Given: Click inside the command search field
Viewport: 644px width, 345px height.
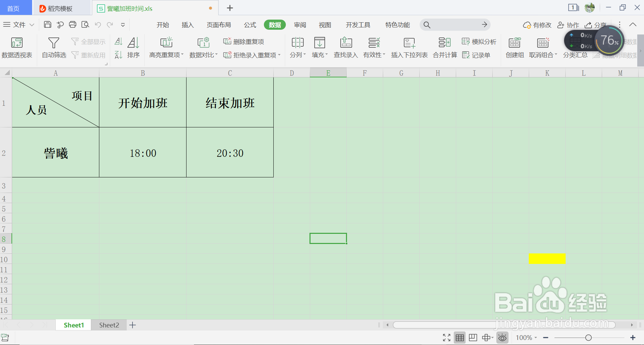Looking at the screenshot, I should pos(455,25).
